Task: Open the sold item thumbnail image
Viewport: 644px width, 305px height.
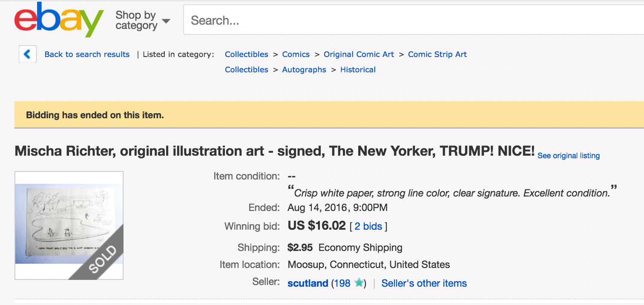Action: pyautogui.click(x=69, y=225)
